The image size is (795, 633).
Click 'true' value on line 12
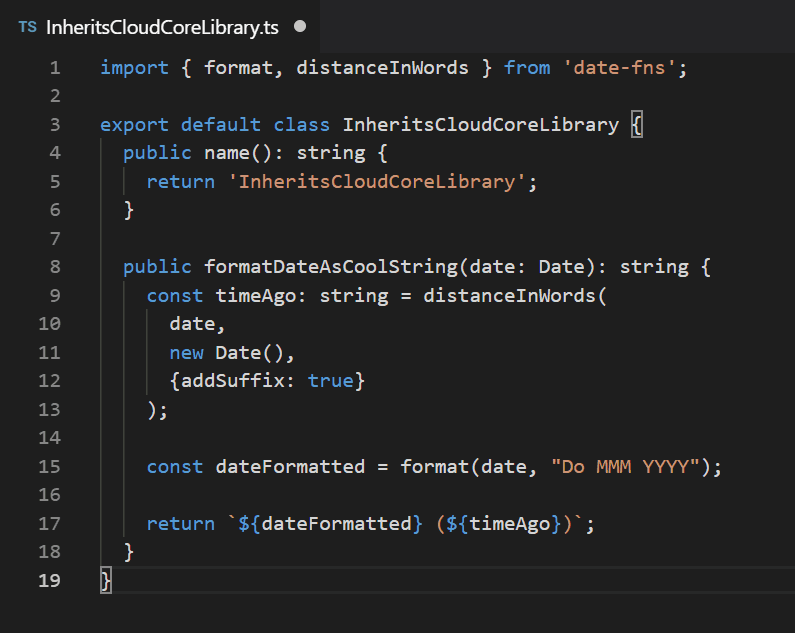[331, 381]
